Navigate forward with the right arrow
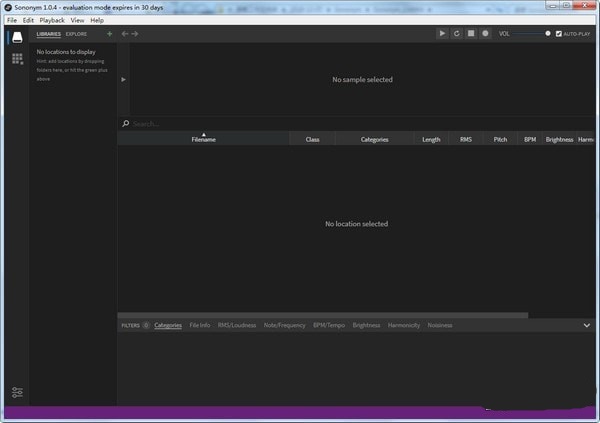This screenshot has height=423, width=600. tap(135, 34)
